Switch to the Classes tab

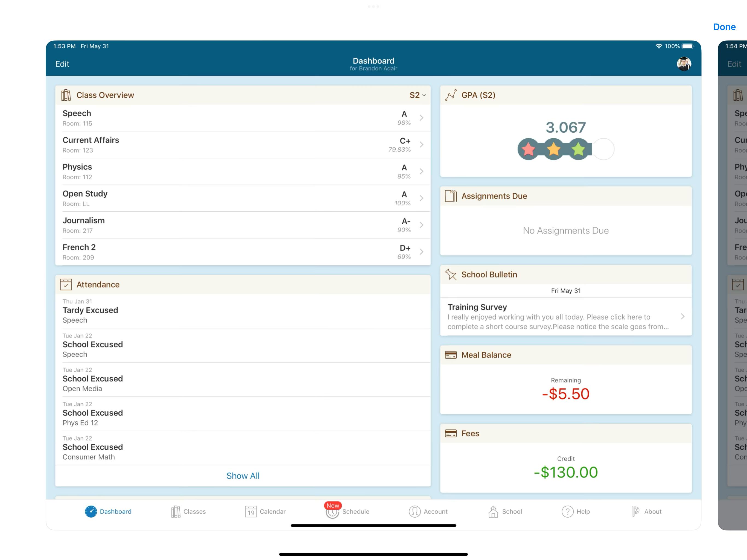point(188,511)
